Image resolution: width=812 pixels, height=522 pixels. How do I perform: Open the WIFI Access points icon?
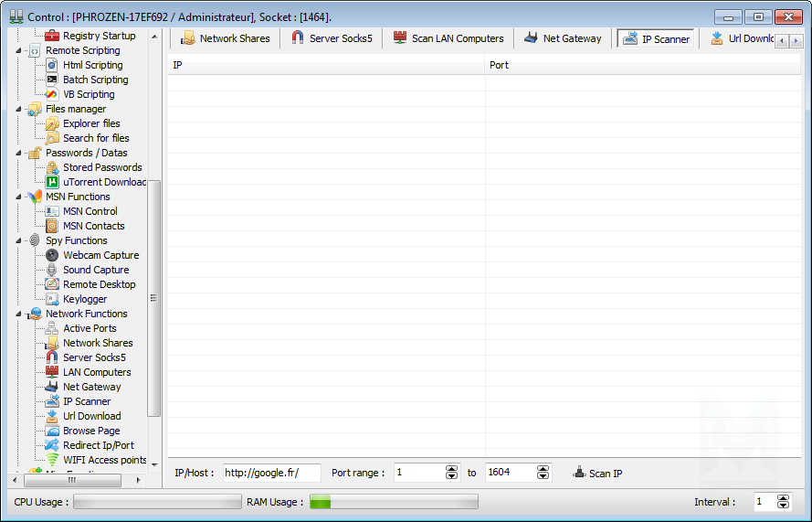52,460
